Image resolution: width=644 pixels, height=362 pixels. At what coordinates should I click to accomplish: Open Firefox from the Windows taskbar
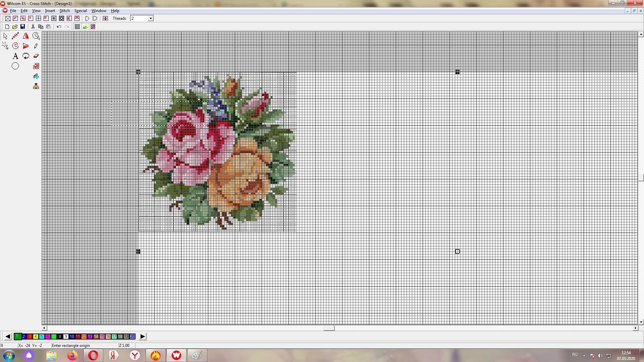click(x=72, y=355)
